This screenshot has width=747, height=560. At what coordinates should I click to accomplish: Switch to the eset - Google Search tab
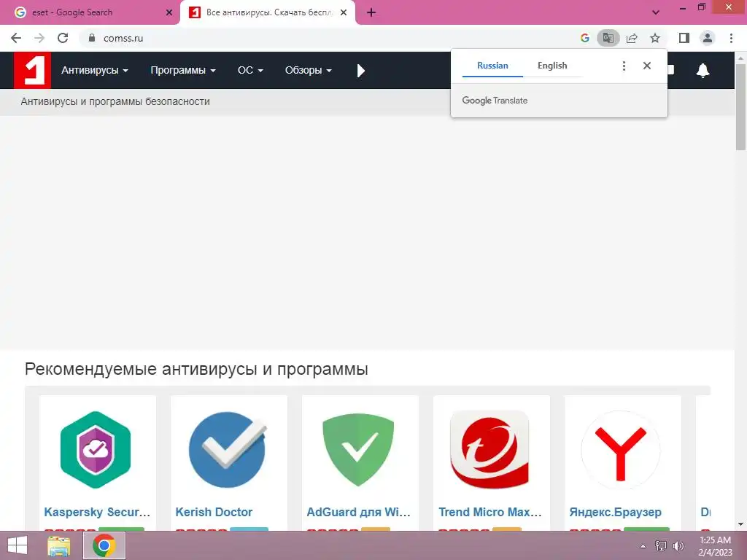pyautogui.click(x=90, y=12)
